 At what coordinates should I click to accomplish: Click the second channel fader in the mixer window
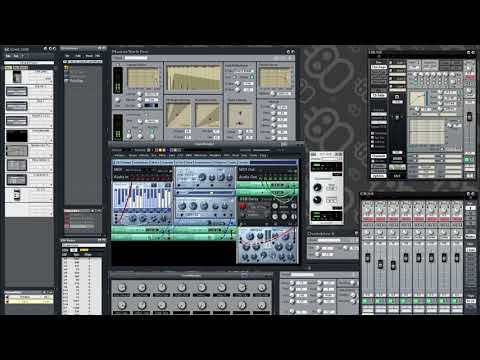click(380, 265)
